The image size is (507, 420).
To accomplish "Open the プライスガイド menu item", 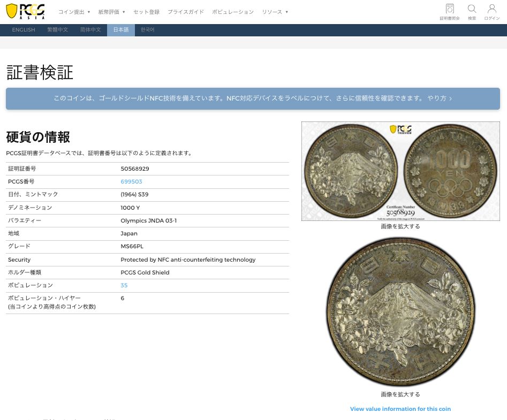I will tap(186, 12).
